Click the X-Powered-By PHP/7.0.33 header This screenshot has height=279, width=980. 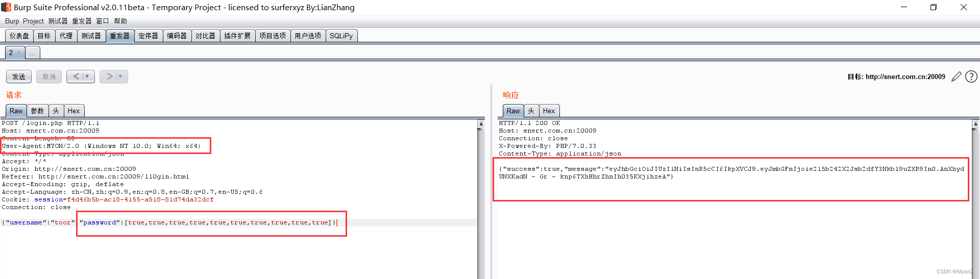click(548, 146)
